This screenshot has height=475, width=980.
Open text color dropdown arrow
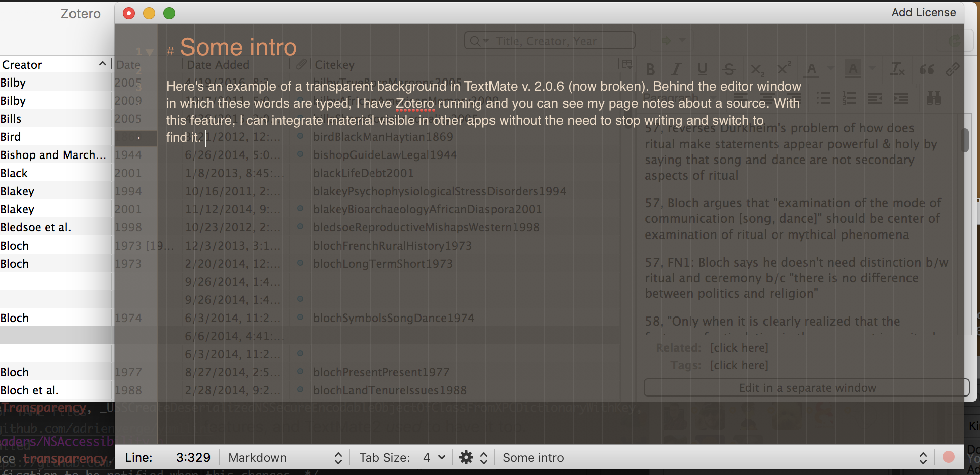pos(831,68)
